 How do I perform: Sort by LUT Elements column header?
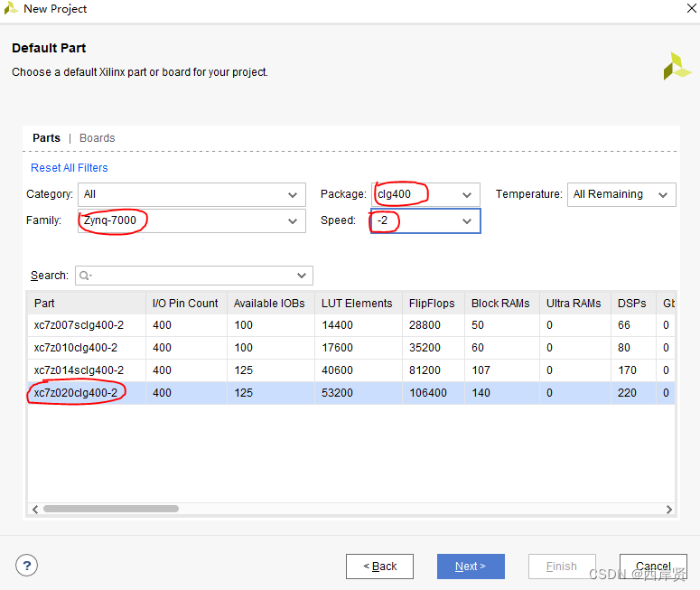[x=359, y=304]
